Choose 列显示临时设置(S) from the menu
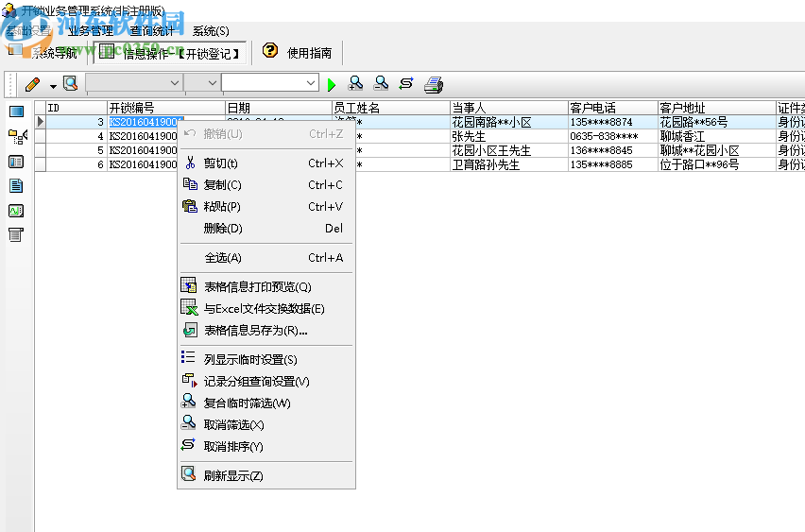Image resolution: width=805 pixels, height=532 pixels. [x=266, y=359]
